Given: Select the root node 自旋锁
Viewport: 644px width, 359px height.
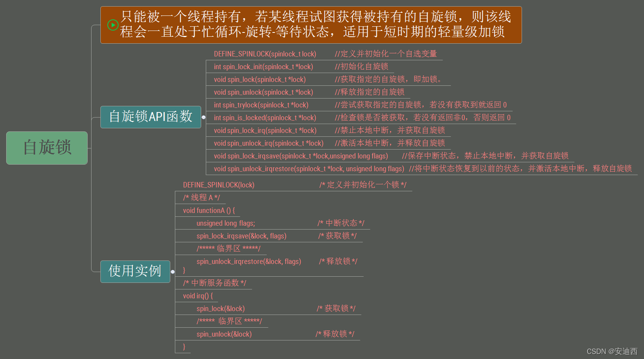Looking at the screenshot, I should [47, 148].
